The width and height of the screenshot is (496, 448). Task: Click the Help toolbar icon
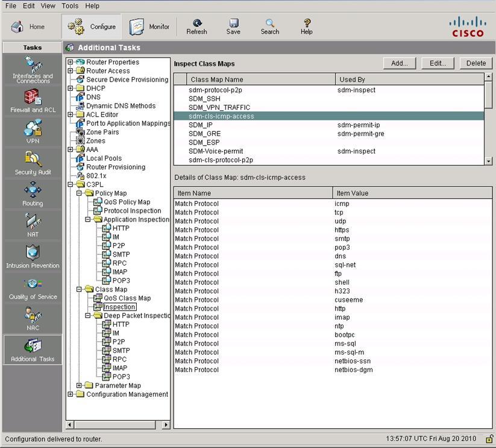point(307,27)
